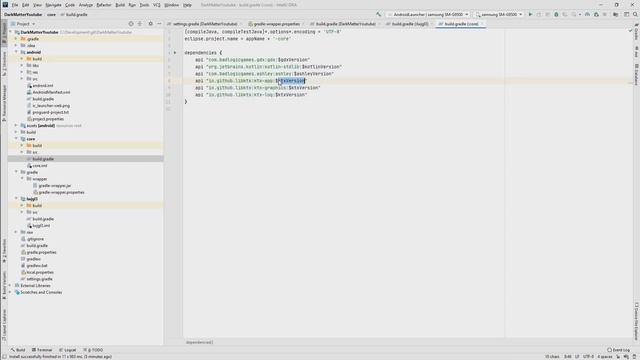Open the VCS menu
This screenshot has height=360, width=640.
(x=157, y=5)
